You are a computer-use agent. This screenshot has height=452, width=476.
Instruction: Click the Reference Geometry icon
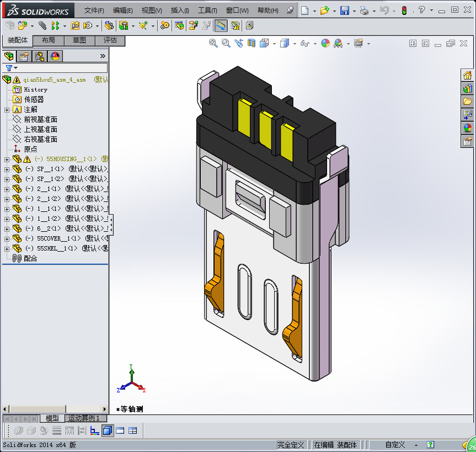coord(143,25)
